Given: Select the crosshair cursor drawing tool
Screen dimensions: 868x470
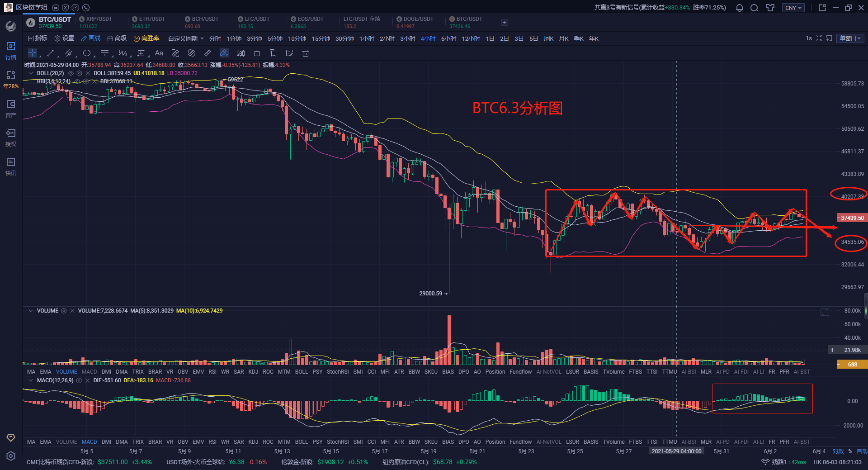Looking at the screenshot, I should coord(32,53).
